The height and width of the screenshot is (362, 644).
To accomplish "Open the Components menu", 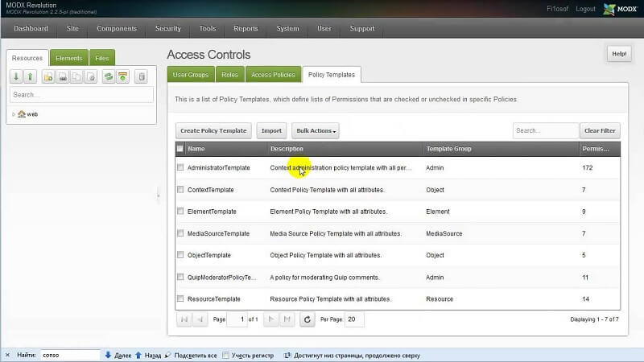I will pyautogui.click(x=117, y=28).
